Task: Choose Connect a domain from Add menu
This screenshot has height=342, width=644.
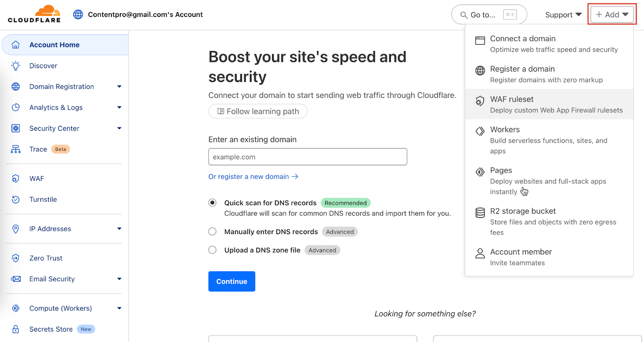Action: 549,43
